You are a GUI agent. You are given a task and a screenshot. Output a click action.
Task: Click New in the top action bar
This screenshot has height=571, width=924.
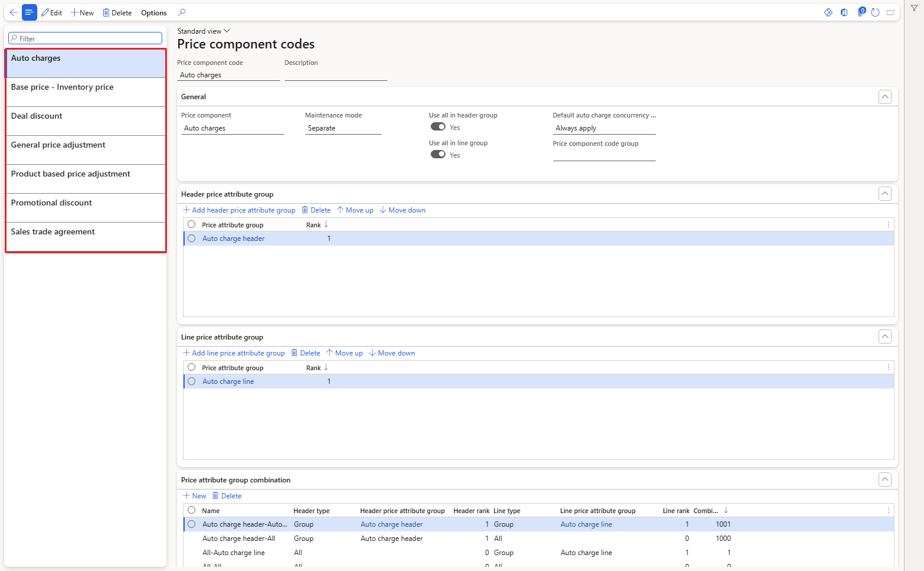pyautogui.click(x=82, y=12)
